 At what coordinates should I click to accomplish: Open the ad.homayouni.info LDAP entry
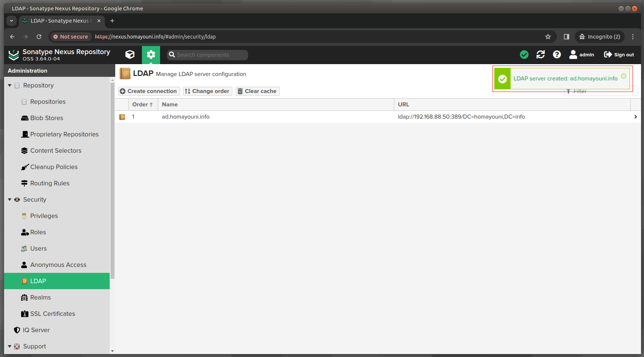point(186,117)
